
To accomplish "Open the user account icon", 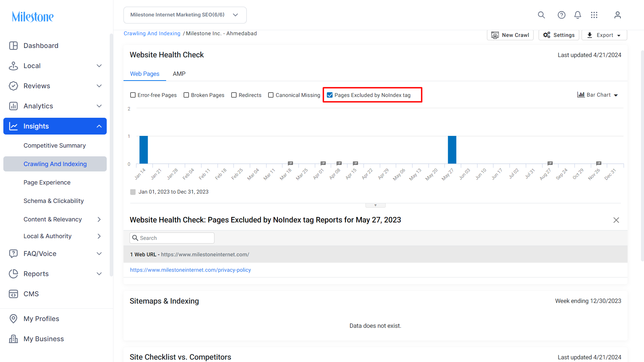I will point(617,15).
